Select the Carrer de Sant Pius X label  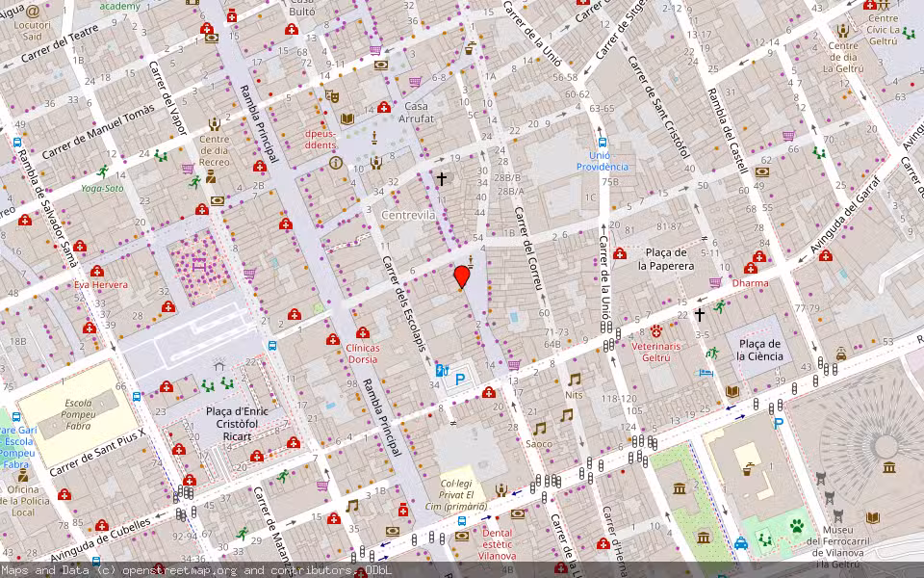[x=97, y=453]
